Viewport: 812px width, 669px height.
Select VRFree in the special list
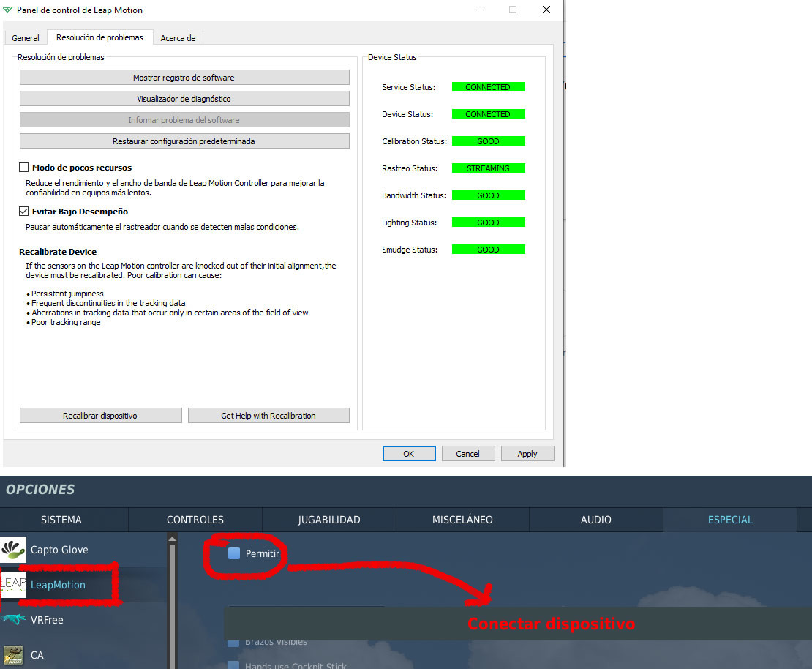(83, 620)
